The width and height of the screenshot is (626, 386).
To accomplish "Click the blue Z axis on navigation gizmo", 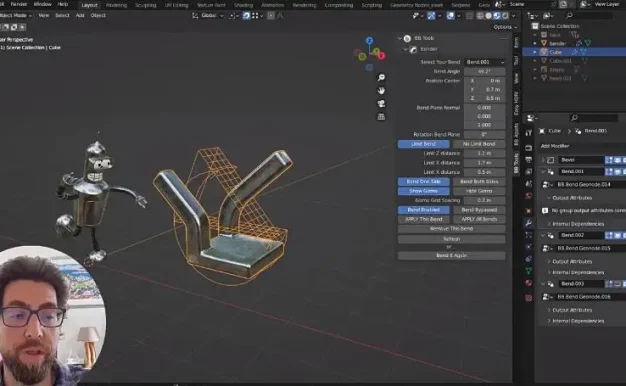I will (x=369, y=41).
